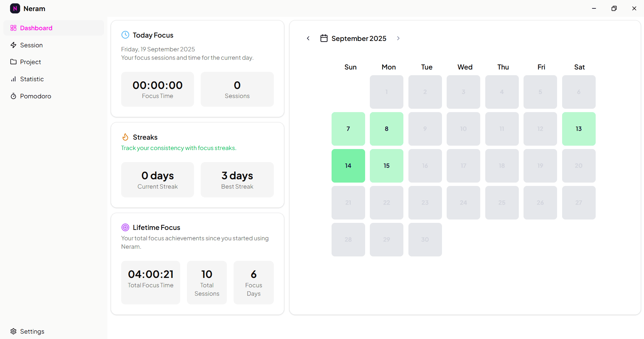Viewport: 644px width, 339px height.
Task: Go to the previous month
Action: click(x=308, y=38)
